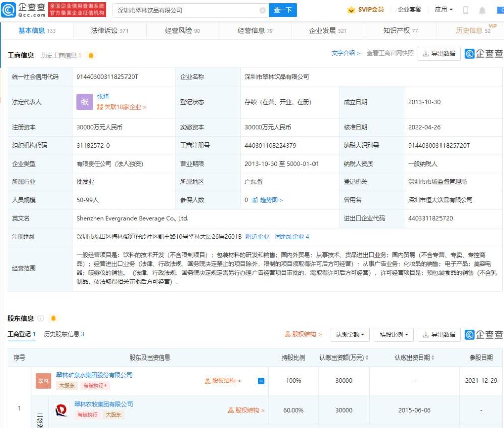Click 进出口企业代码 value 4403311825720
This screenshot has width=504, height=428.
pos(430,218)
